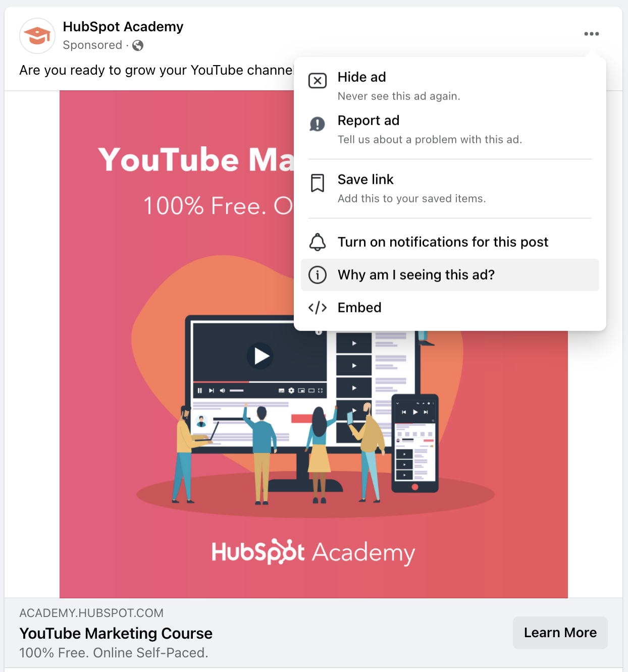628x672 pixels.
Task: Open the HubSpot Academy page name link
Action: [x=123, y=27]
